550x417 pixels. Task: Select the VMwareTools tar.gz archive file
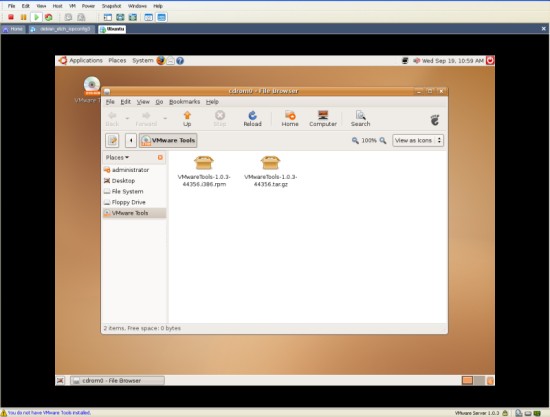(270, 171)
